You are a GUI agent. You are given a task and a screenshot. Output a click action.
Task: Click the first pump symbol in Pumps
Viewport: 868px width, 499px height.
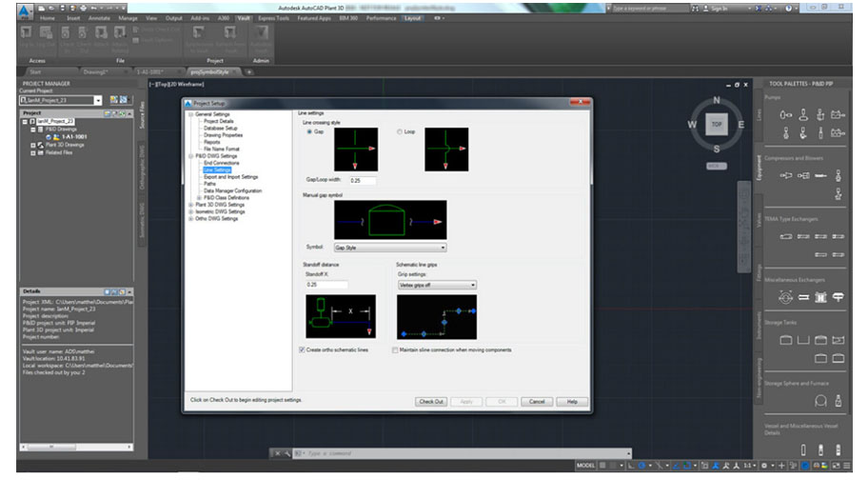point(785,115)
